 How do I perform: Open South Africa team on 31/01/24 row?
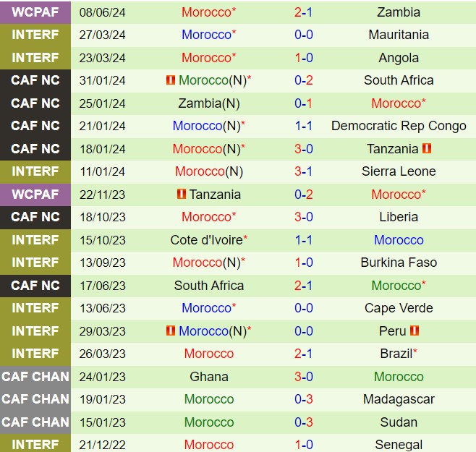(x=399, y=80)
